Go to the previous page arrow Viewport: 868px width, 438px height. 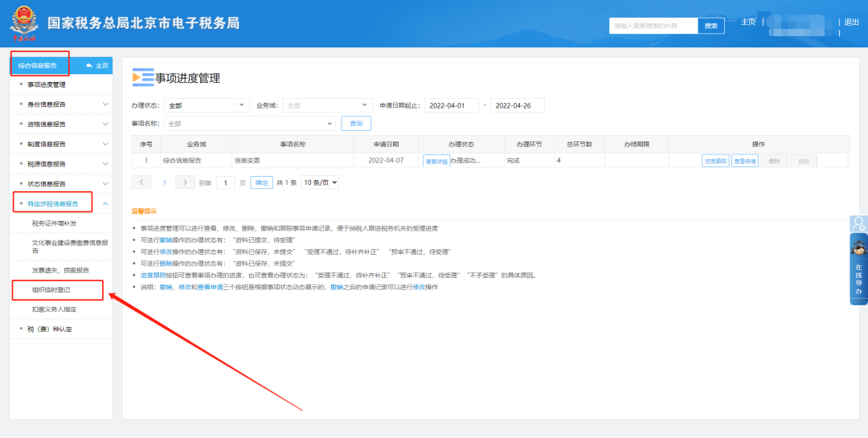point(141,182)
